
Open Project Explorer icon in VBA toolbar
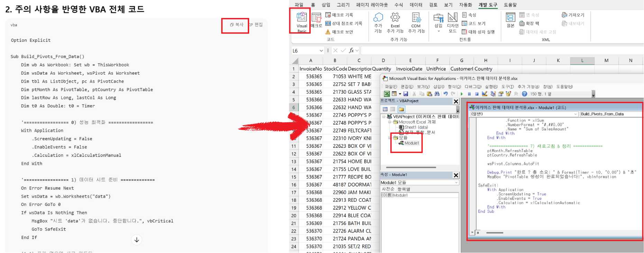(x=493, y=94)
